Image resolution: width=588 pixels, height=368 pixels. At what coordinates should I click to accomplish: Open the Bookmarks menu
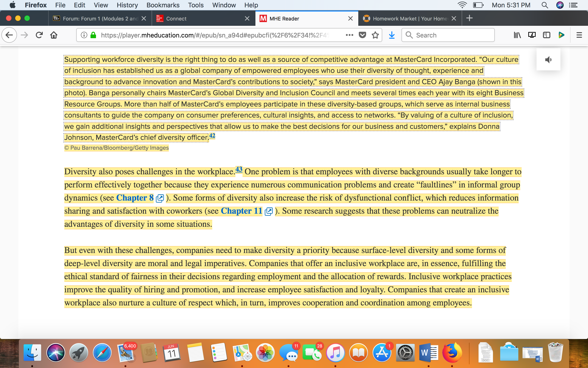pyautogui.click(x=163, y=5)
